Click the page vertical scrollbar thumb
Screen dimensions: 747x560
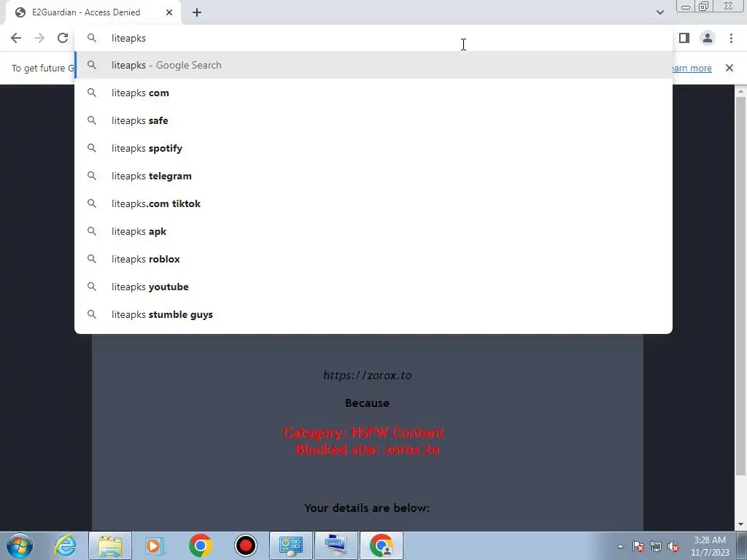(x=740, y=286)
